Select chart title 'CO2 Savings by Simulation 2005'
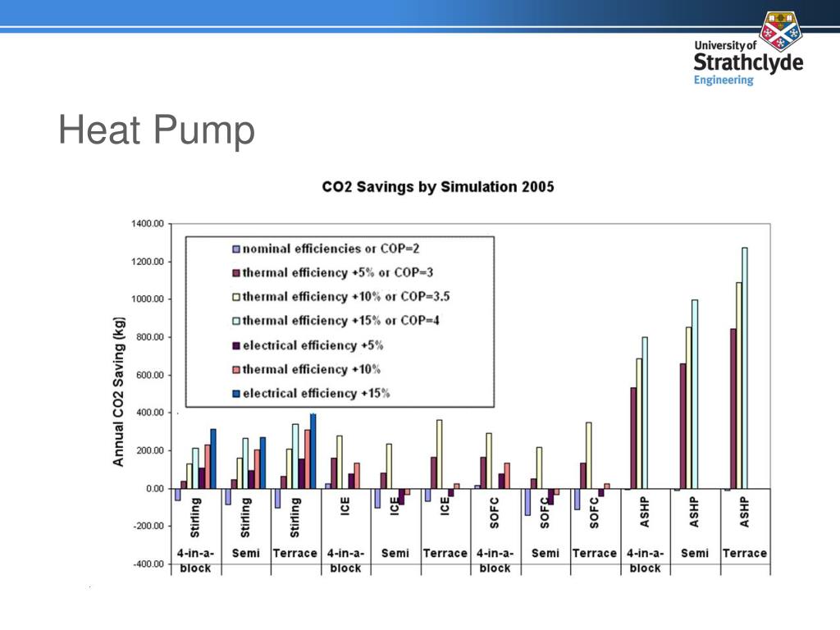 click(438, 187)
